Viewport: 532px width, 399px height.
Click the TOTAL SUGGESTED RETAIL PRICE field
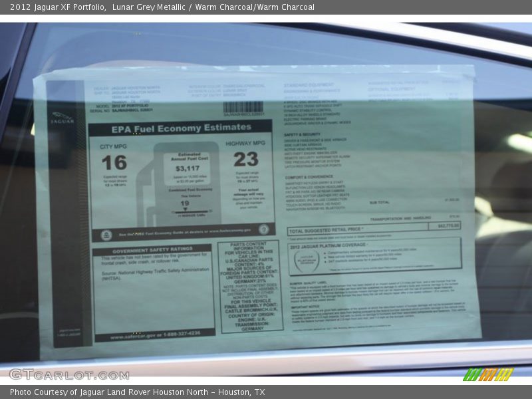click(326, 229)
